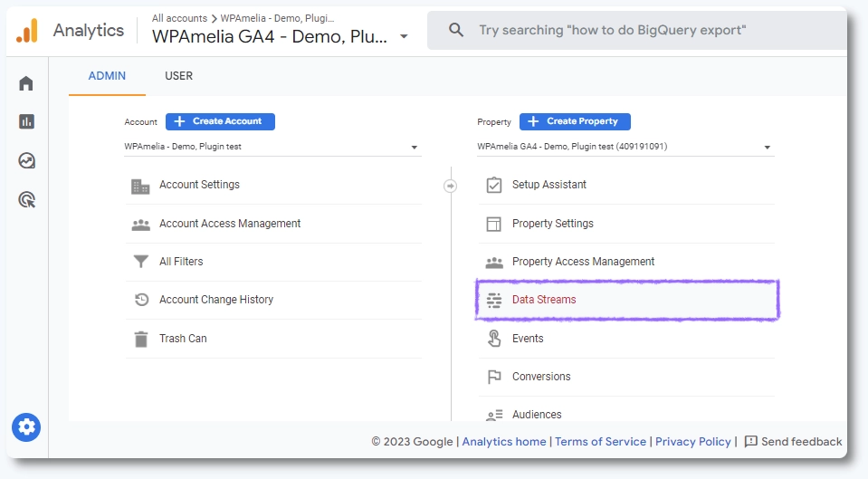The height and width of the screenshot is (479, 868).
Task: Click the circular arrow between columns
Action: coord(451,186)
